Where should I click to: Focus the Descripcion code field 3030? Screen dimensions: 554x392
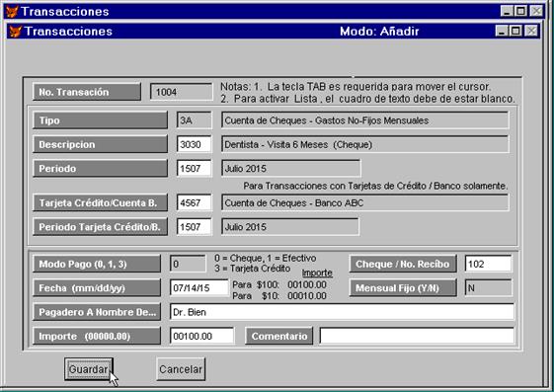tap(195, 144)
